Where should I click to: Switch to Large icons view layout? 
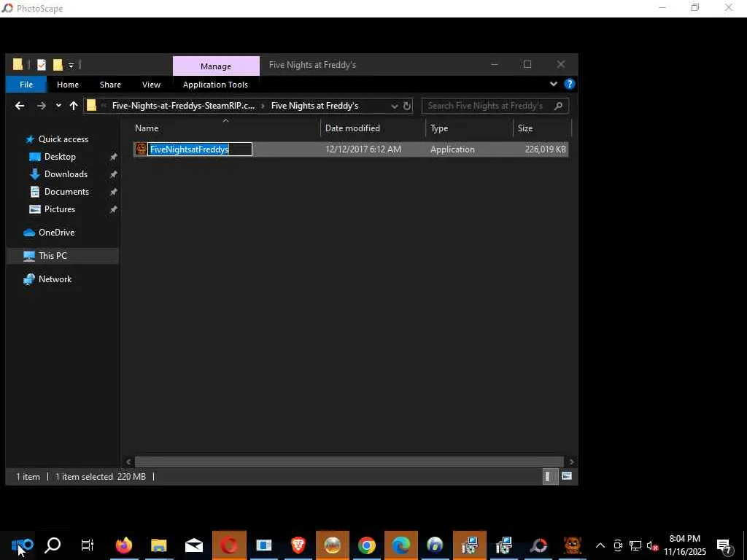[566, 476]
